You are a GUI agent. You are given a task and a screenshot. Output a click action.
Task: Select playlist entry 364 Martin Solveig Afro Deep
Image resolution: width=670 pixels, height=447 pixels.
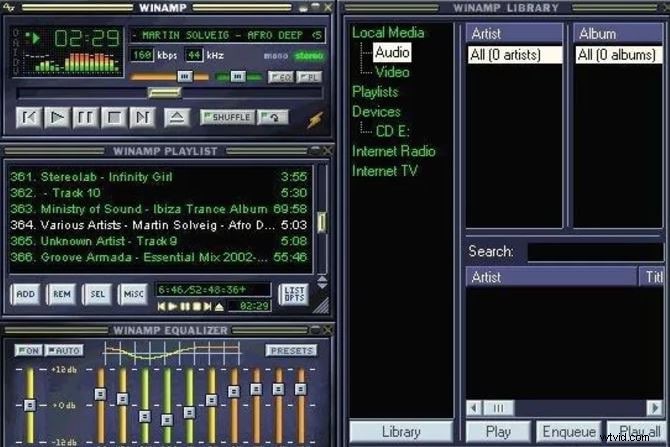pos(159,225)
